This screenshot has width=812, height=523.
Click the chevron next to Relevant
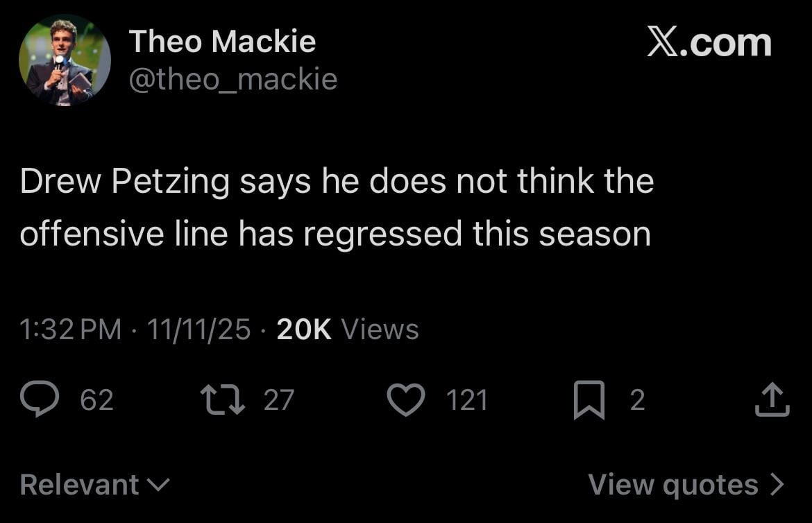tap(159, 484)
